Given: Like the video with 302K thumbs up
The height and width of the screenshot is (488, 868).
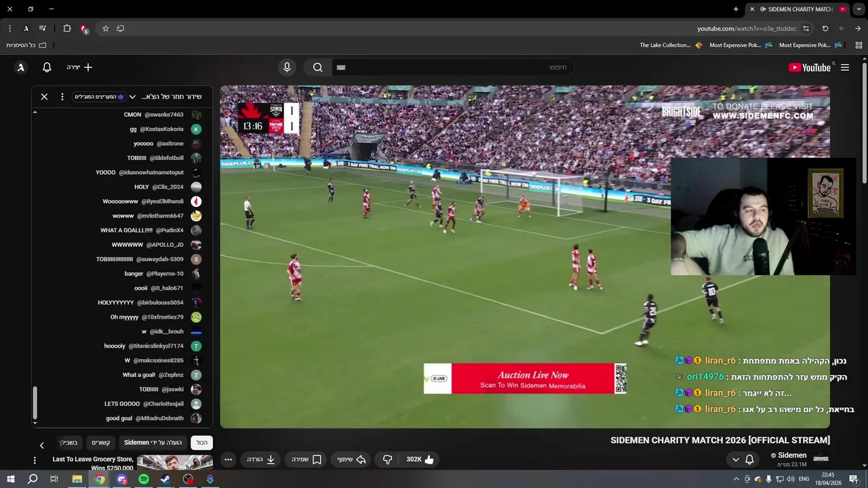Looking at the screenshot, I should [420, 460].
